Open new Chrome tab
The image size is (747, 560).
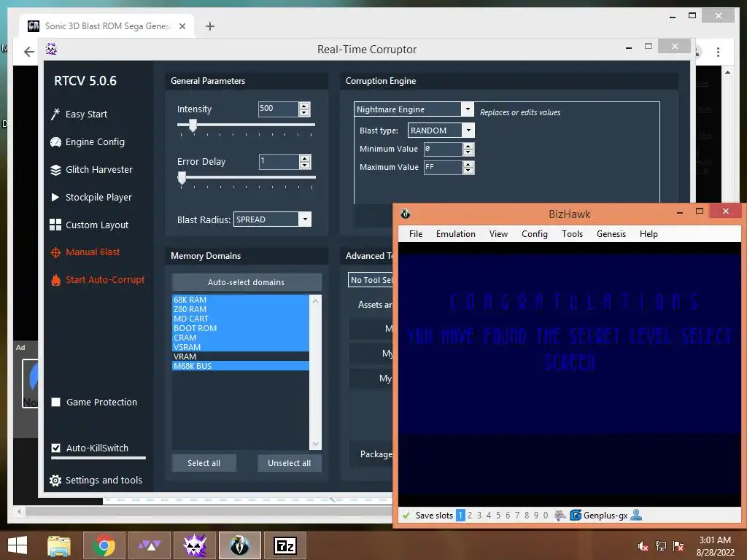tap(209, 26)
